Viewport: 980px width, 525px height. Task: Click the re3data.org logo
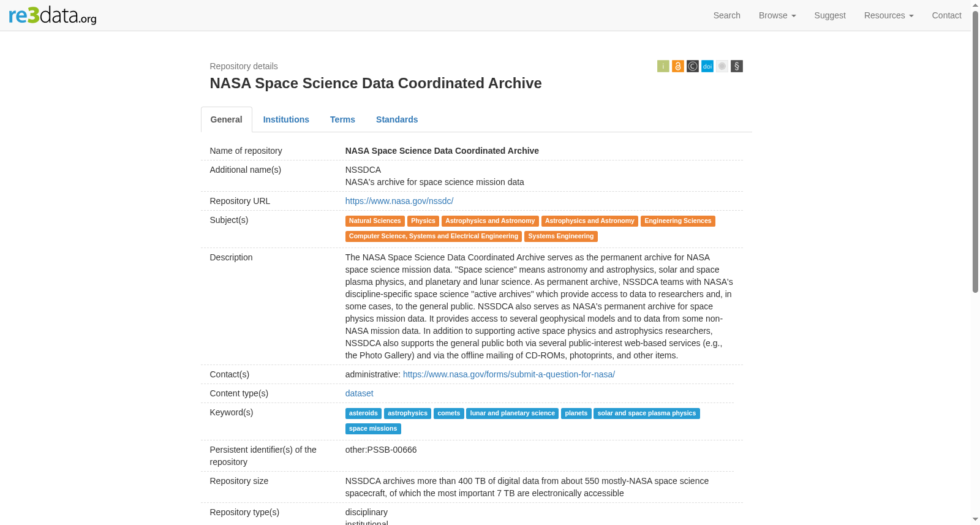coord(53,15)
